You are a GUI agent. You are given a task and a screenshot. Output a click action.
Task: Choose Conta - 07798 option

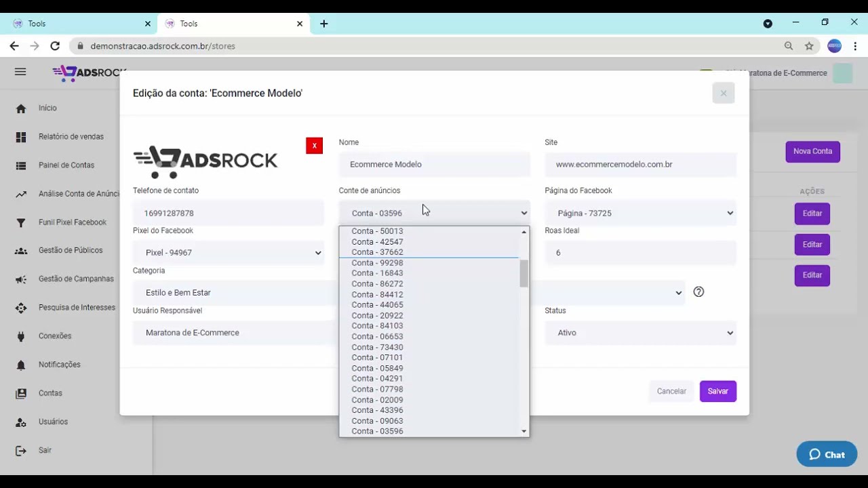[377, 389]
